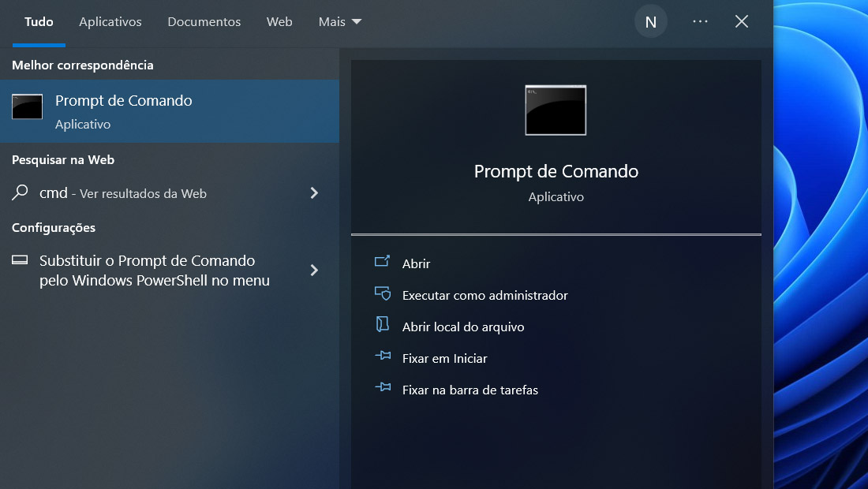Open the N user account avatar
Screen dimensions: 868x489
click(x=650, y=22)
